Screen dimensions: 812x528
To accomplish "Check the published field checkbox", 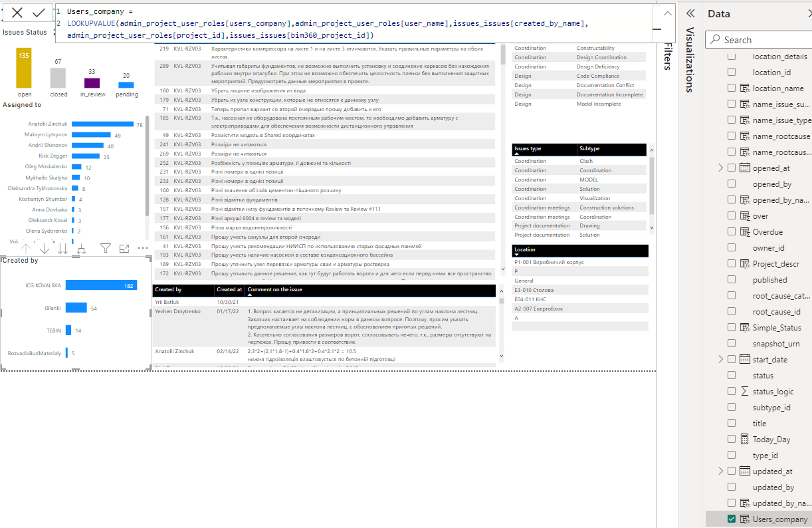I will pyautogui.click(x=732, y=280).
